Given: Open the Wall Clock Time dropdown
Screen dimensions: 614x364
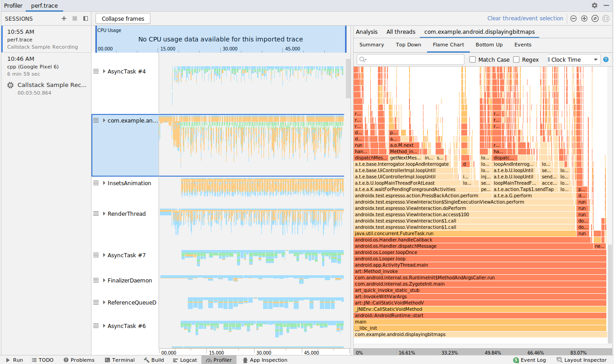Looking at the screenshot, I should (573, 59).
